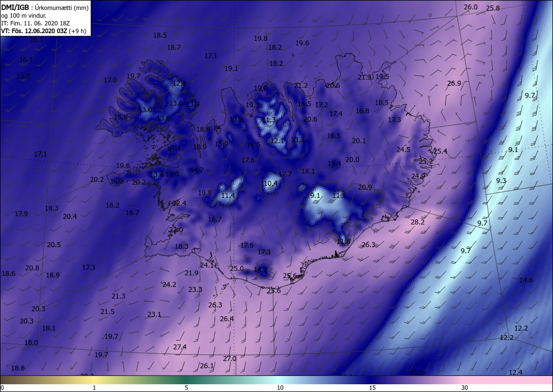Click the map value 20.0

coord(352,160)
